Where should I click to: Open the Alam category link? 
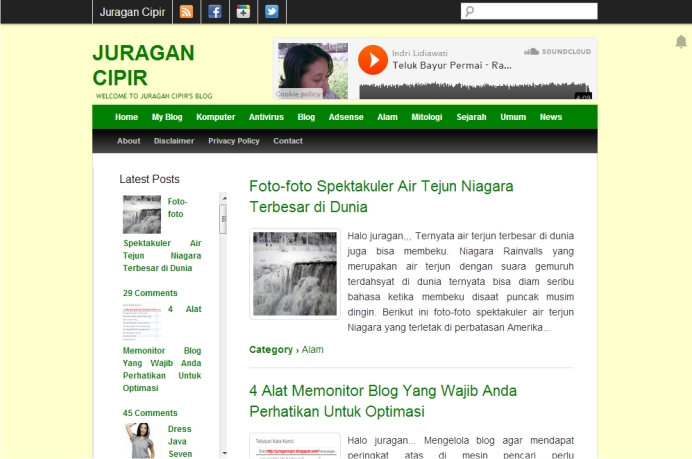pyautogui.click(x=312, y=350)
